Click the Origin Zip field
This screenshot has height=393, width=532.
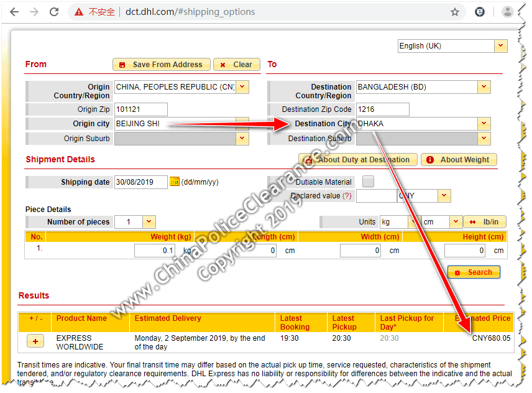[141, 109]
